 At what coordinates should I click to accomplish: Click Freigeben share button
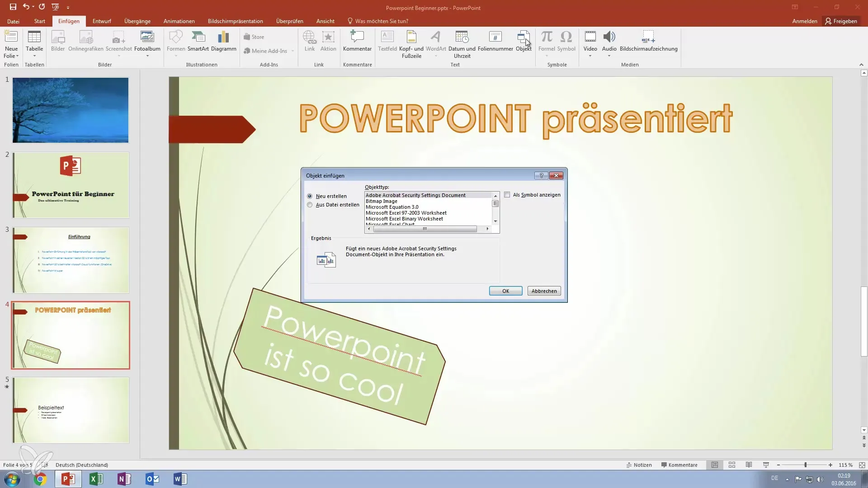click(x=841, y=21)
